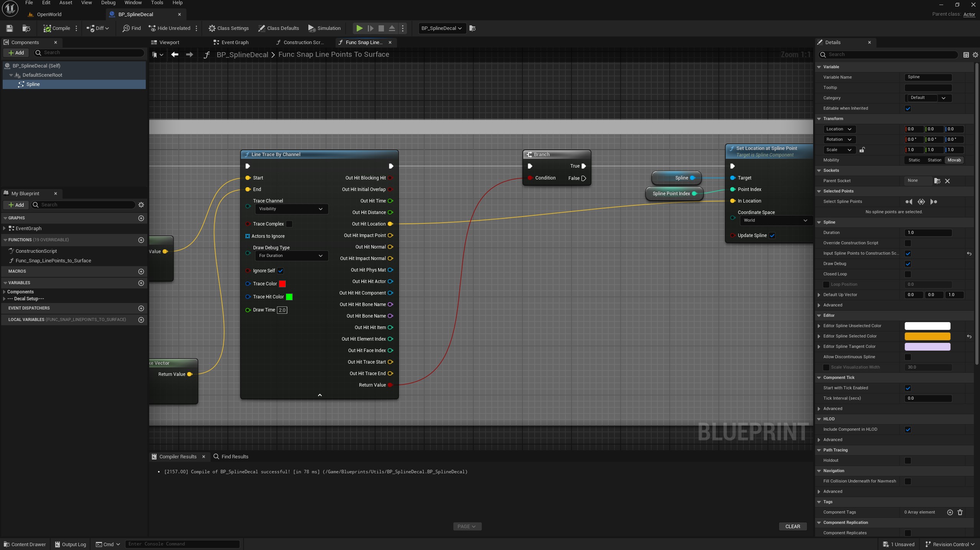The height and width of the screenshot is (550, 980).
Task: Enable the Closed Loop checkbox
Action: click(908, 274)
